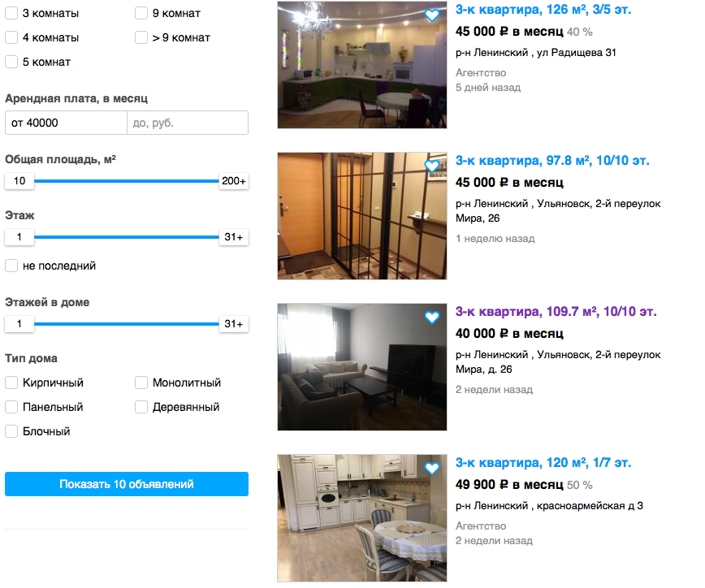Image resolution: width=705 pixels, height=588 pixels.
Task: Click the 'Показать 10 объявлений' button
Action: pos(127,484)
